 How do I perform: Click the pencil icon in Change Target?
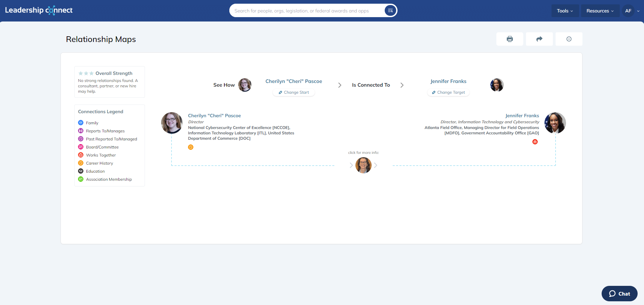pos(433,92)
